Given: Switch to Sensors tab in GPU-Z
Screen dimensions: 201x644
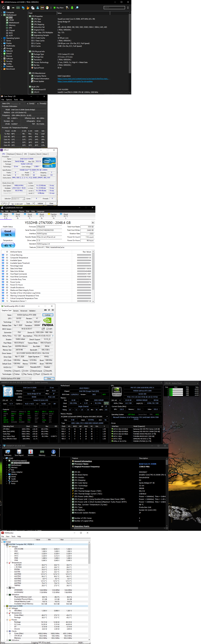Looking at the screenshot, I should click(x=16, y=311).
